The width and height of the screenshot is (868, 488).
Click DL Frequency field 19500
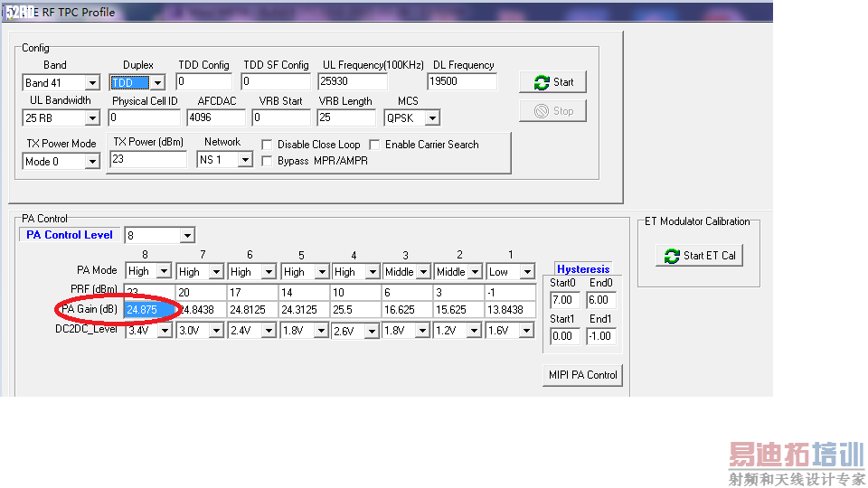coord(462,81)
